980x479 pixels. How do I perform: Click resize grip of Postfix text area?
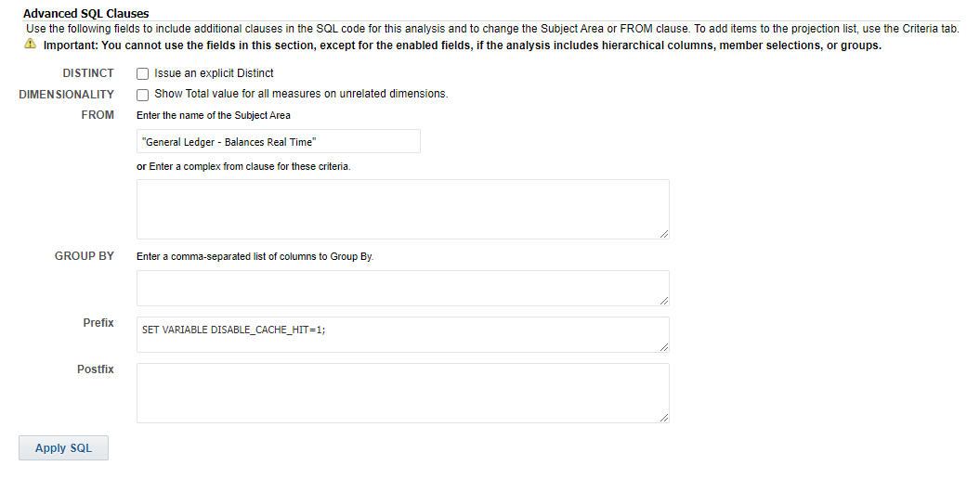tap(664, 417)
